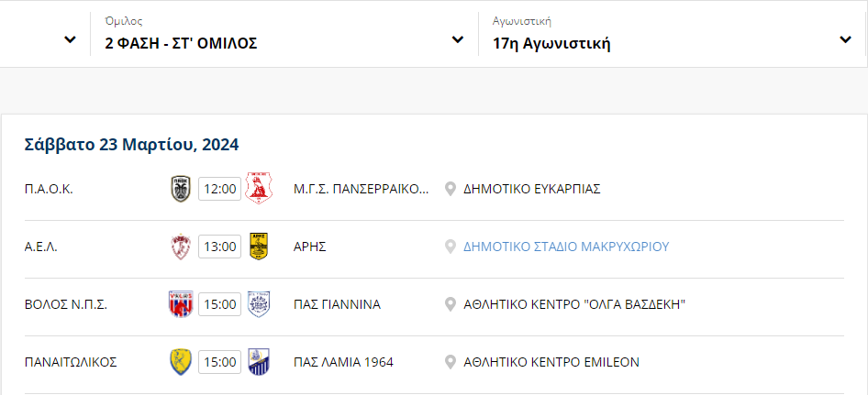Open the leftmost partially visible dropdown chevron

pos(70,39)
